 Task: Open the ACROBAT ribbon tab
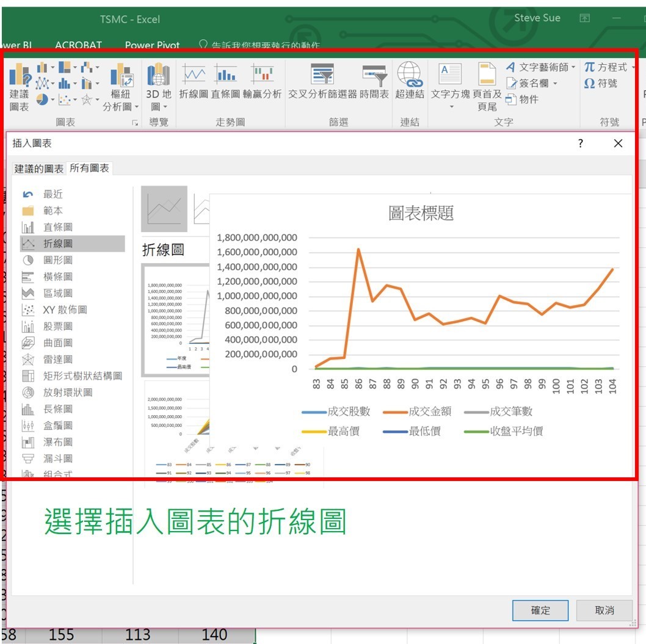click(x=78, y=45)
